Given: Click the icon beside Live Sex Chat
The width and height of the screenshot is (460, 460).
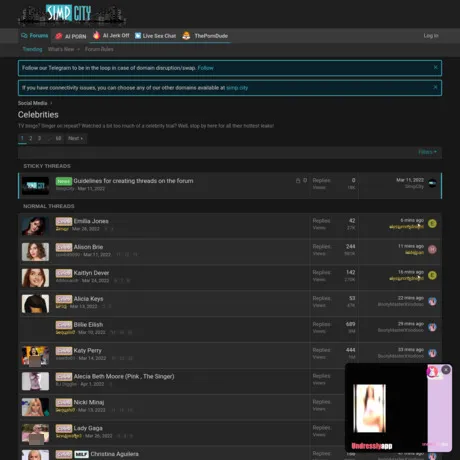Looking at the screenshot, I should [138, 36].
